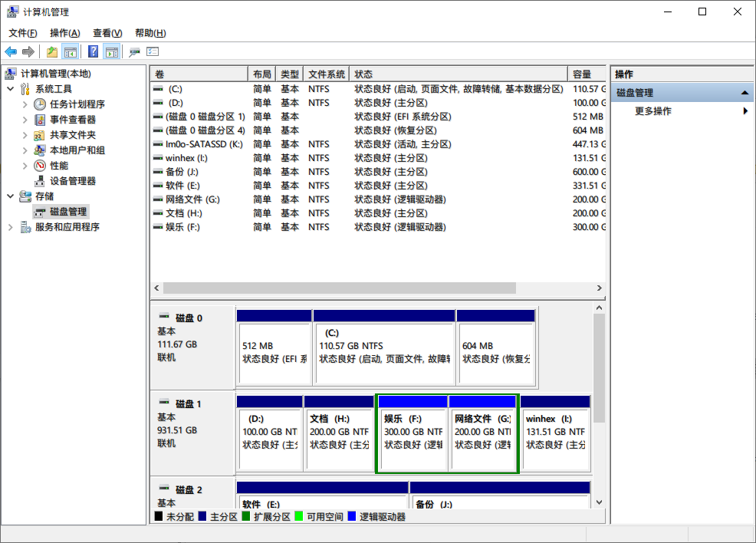Open the 查看(V) menu
Viewport: 756px width, 543px height.
click(107, 33)
